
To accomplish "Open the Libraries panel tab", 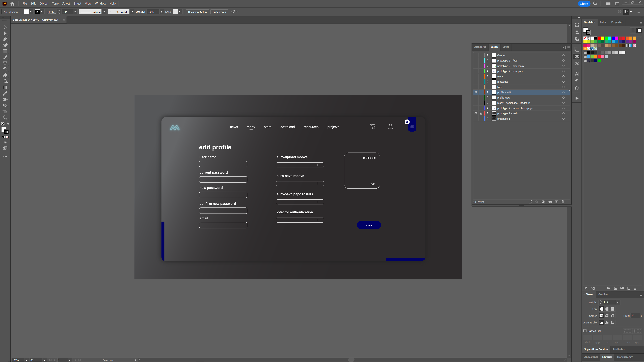I will click(607, 357).
